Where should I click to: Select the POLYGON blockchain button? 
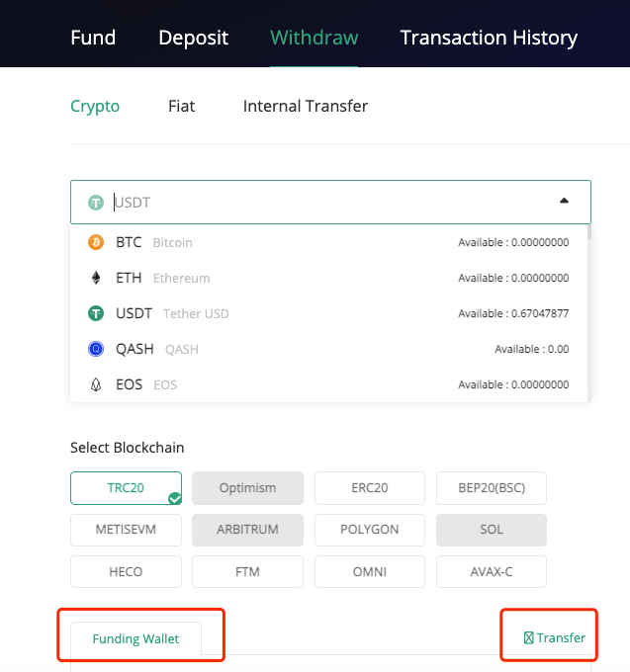point(369,530)
